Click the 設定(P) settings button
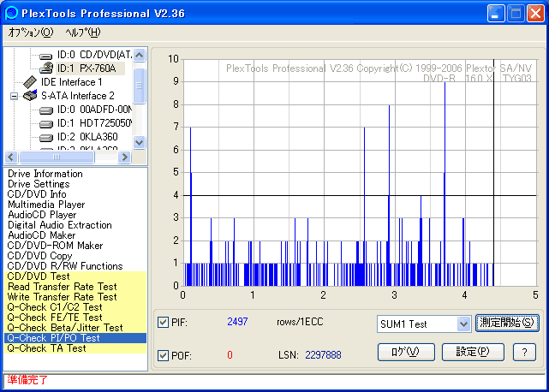549x392 pixels. click(473, 352)
